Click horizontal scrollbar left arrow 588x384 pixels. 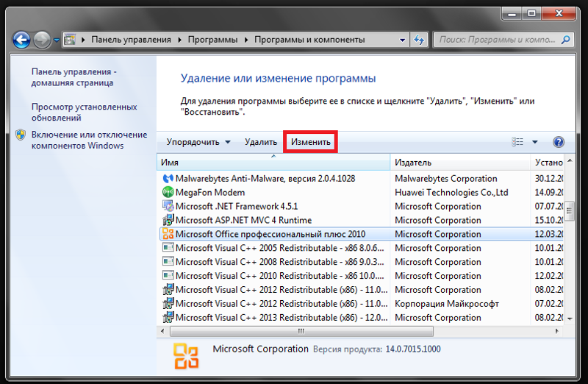point(162,331)
